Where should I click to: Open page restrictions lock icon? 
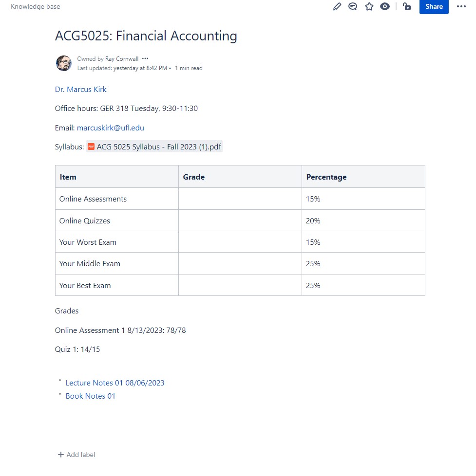click(407, 6)
